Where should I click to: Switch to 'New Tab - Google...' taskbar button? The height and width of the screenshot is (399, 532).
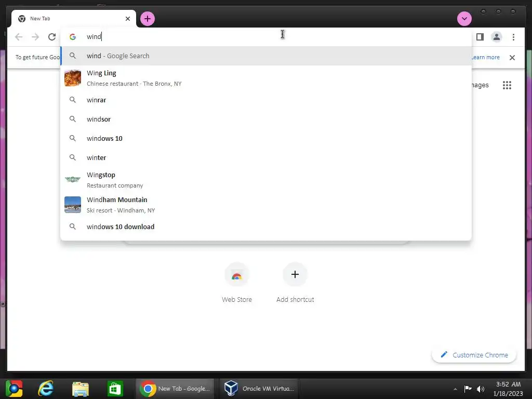coord(175,389)
